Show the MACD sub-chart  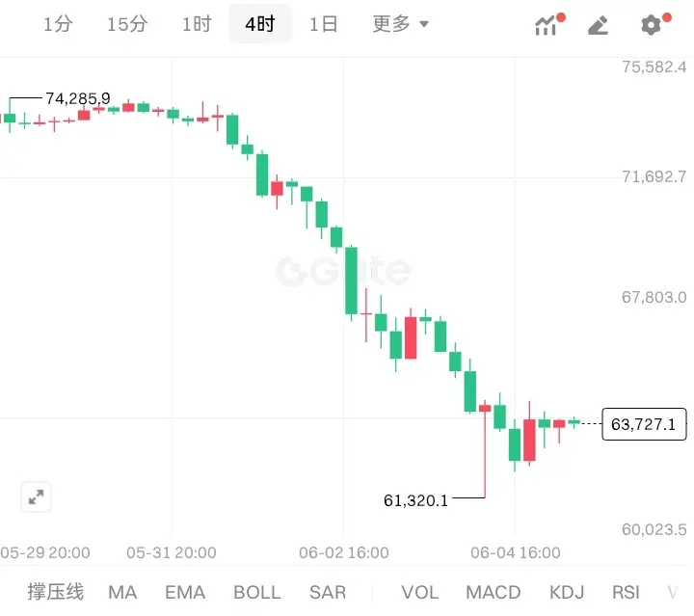[494, 592]
